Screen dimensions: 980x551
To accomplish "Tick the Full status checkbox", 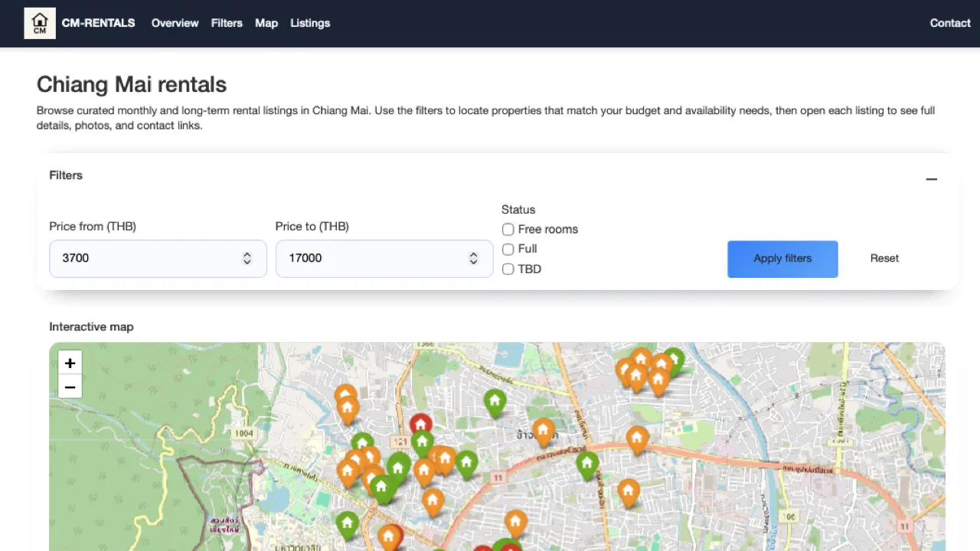I will pyautogui.click(x=508, y=249).
